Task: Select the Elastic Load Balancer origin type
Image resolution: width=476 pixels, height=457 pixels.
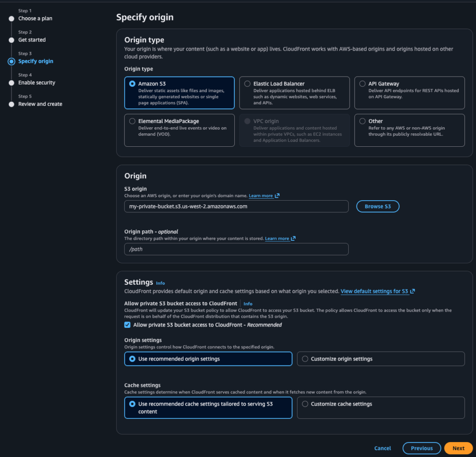Action: [294, 93]
